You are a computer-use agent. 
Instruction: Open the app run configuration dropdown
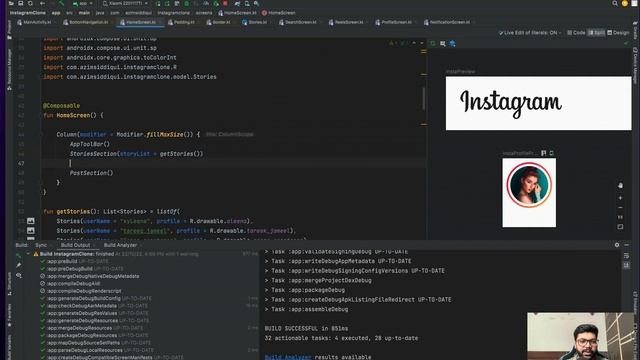point(82,3)
